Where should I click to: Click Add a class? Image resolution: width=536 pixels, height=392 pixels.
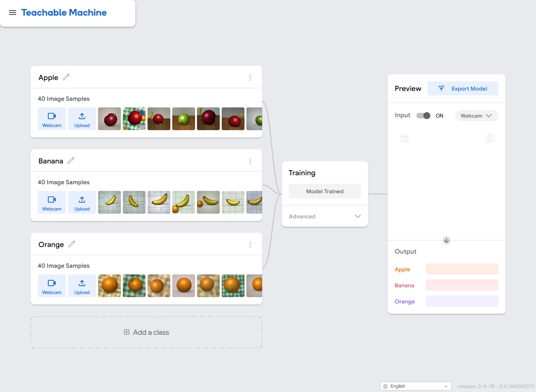pos(146,332)
